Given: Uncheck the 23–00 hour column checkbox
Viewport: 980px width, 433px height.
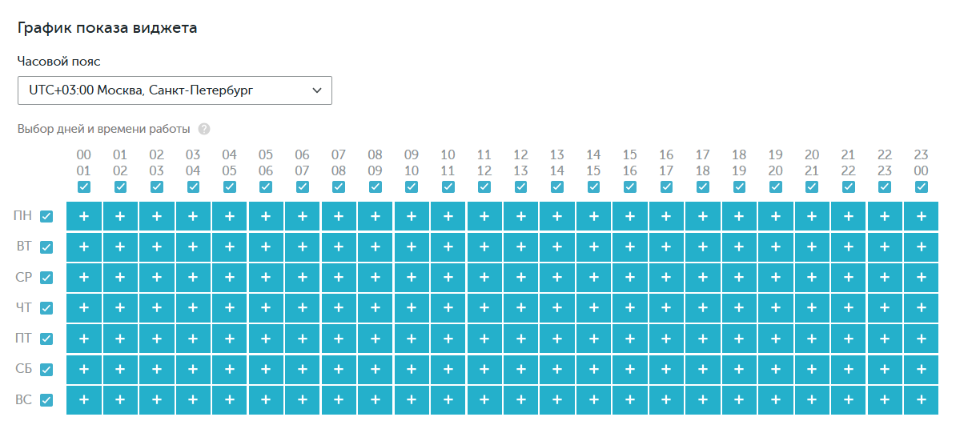Looking at the screenshot, I should (921, 187).
